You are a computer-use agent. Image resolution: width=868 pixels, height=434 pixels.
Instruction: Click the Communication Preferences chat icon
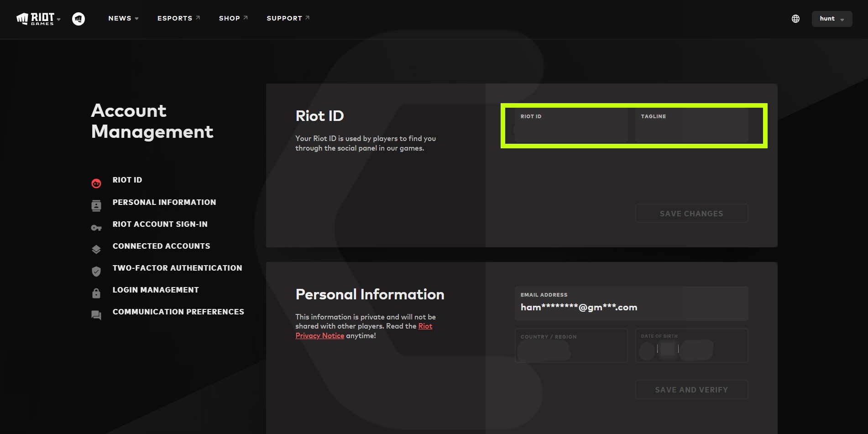point(96,315)
